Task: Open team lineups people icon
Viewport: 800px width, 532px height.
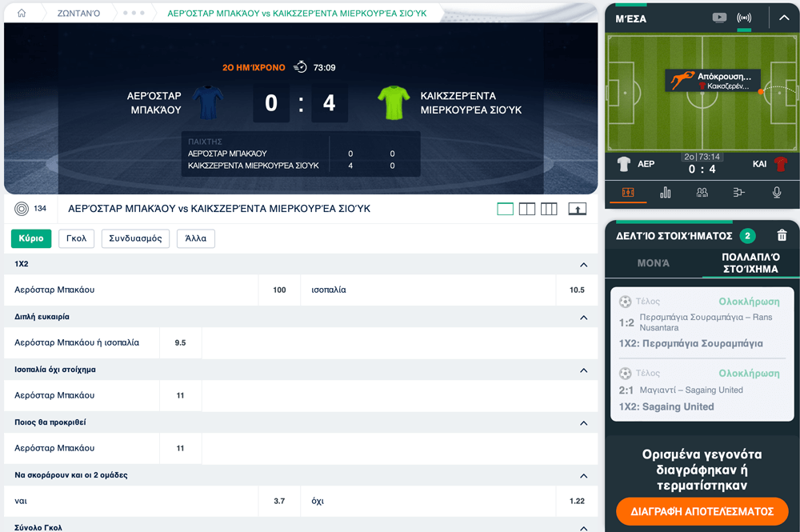Action: click(702, 192)
